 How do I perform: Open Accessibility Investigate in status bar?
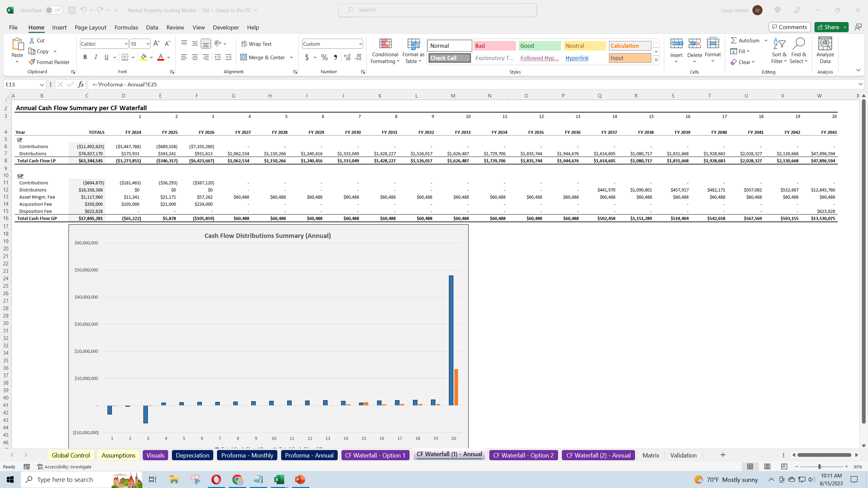[x=64, y=467]
